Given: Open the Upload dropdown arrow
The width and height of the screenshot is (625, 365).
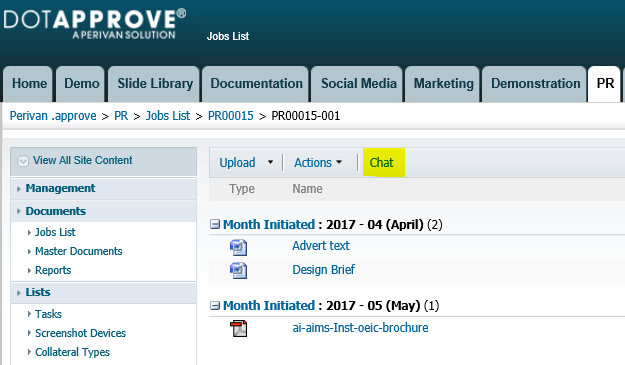Looking at the screenshot, I should tap(270, 162).
